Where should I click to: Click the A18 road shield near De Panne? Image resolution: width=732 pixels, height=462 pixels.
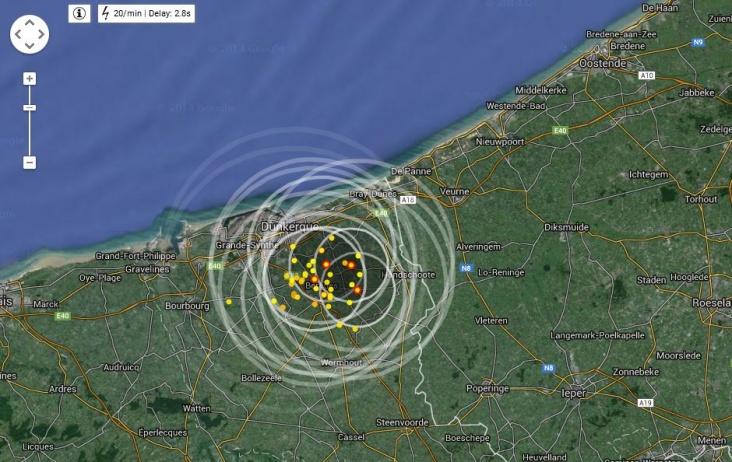pos(408,201)
